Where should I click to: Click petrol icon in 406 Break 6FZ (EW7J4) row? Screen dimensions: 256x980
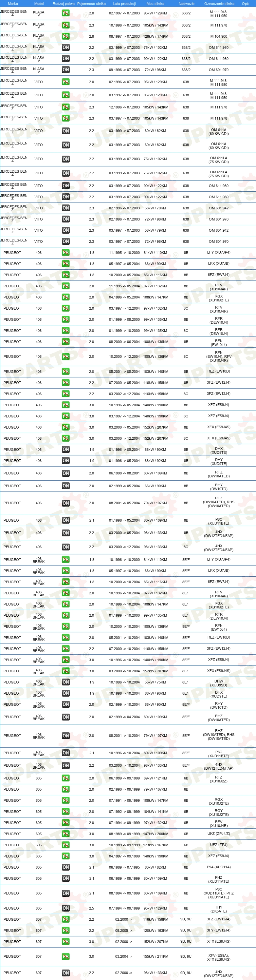65,582
